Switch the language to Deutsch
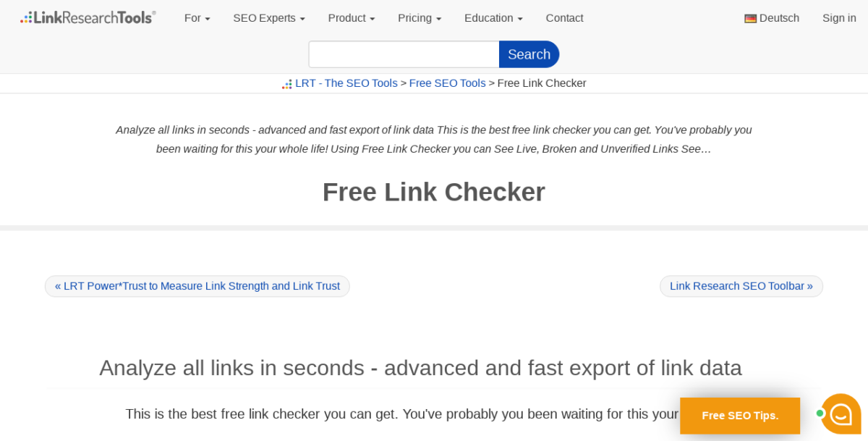868x441 pixels. coord(780,17)
